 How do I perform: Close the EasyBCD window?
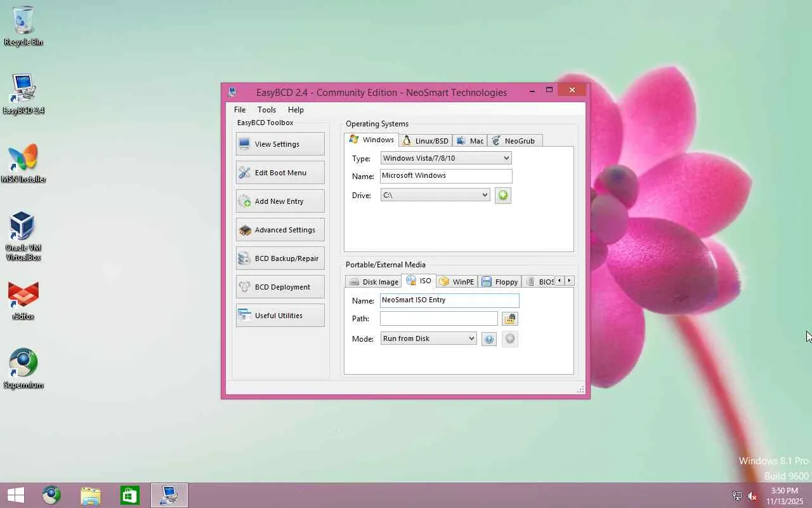[572, 90]
